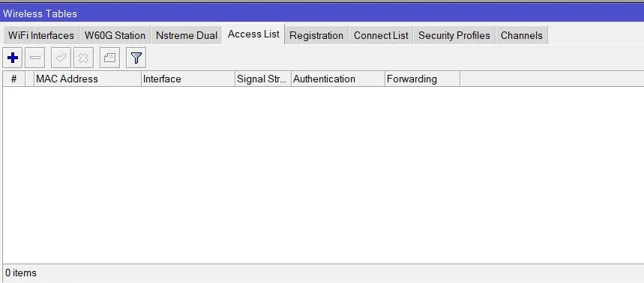Click the Signal Str... column header
Image resolution: width=644 pixels, height=283 pixels.
point(263,79)
